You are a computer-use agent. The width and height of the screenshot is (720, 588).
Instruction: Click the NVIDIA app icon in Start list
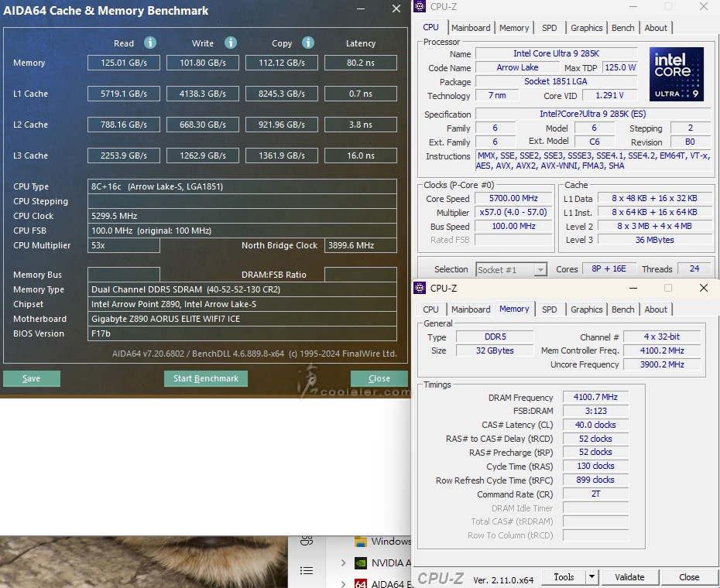(361, 562)
